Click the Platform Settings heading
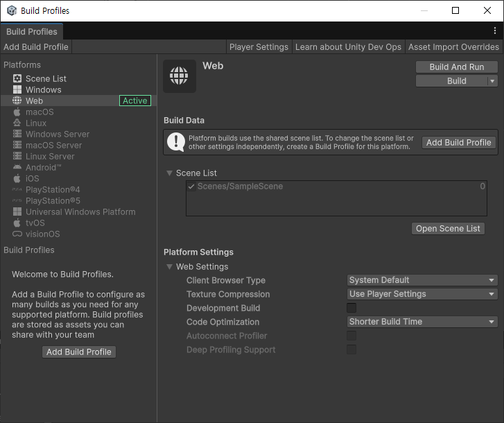This screenshot has width=504, height=423. point(198,252)
